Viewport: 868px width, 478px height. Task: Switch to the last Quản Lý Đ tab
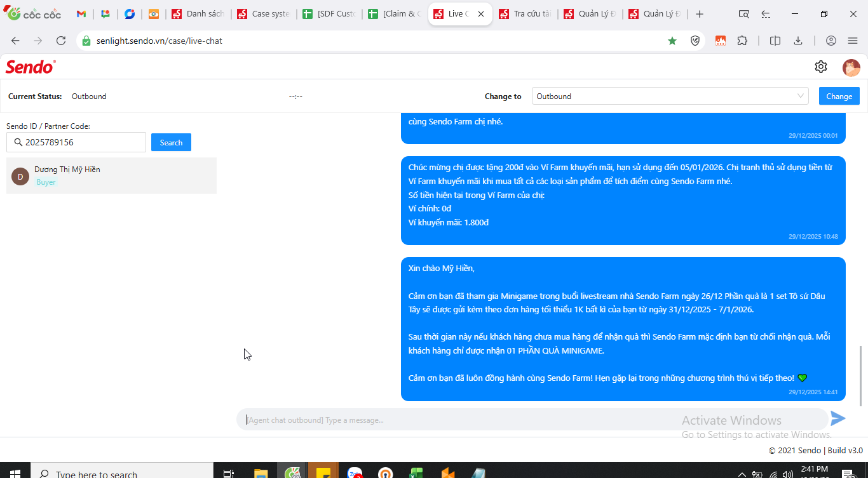pos(656,14)
